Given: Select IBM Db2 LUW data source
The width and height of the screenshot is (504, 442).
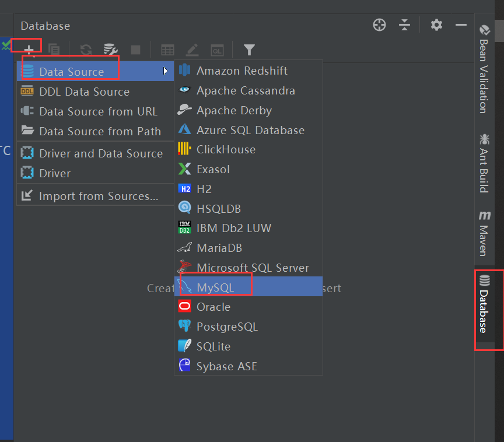Looking at the screenshot, I should click(249, 228).
